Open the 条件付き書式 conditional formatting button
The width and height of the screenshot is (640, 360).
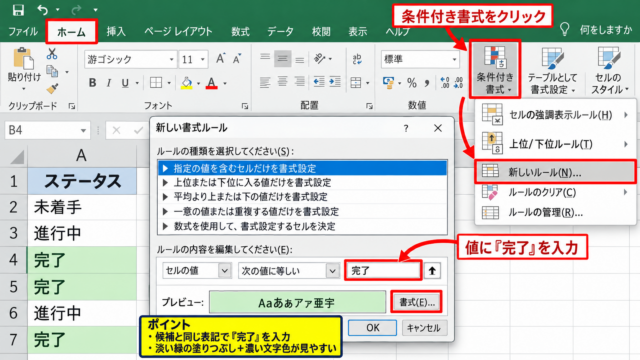click(x=495, y=69)
